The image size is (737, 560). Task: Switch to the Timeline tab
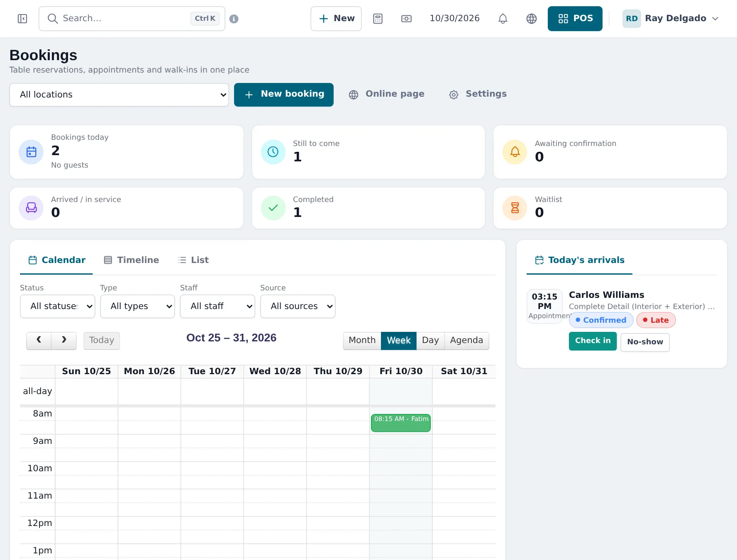click(131, 260)
